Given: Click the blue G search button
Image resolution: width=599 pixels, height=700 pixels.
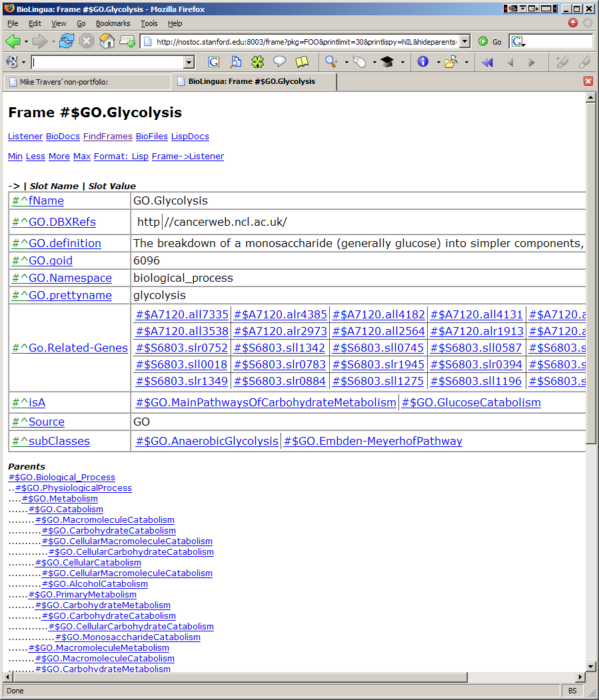Looking at the screenshot, I should point(213,61).
